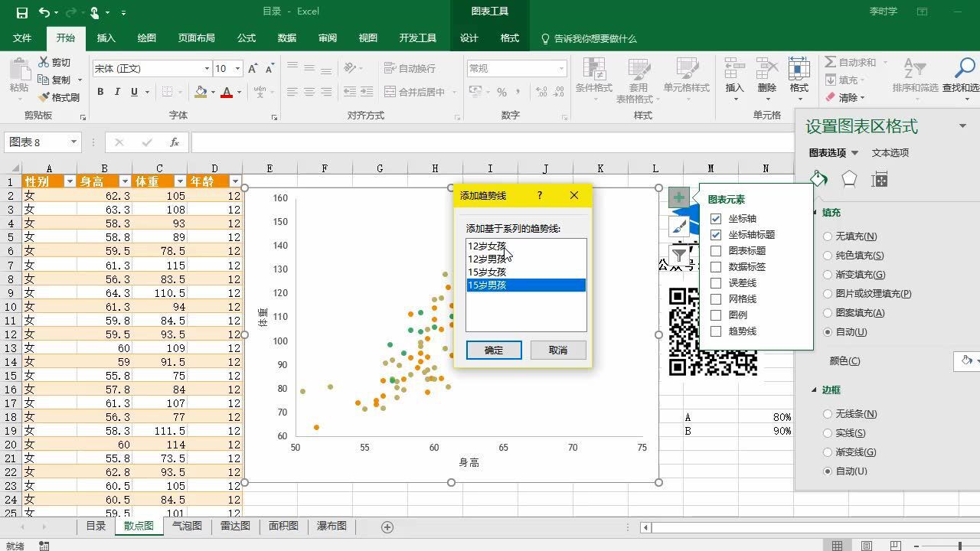This screenshot has height=551, width=980.
Task: Open the font name dropdown 宋体 (正文)
Action: click(207, 69)
